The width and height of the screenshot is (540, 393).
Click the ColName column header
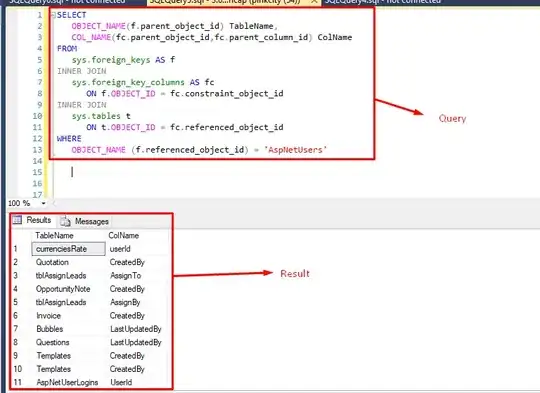(x=124, y=236)
